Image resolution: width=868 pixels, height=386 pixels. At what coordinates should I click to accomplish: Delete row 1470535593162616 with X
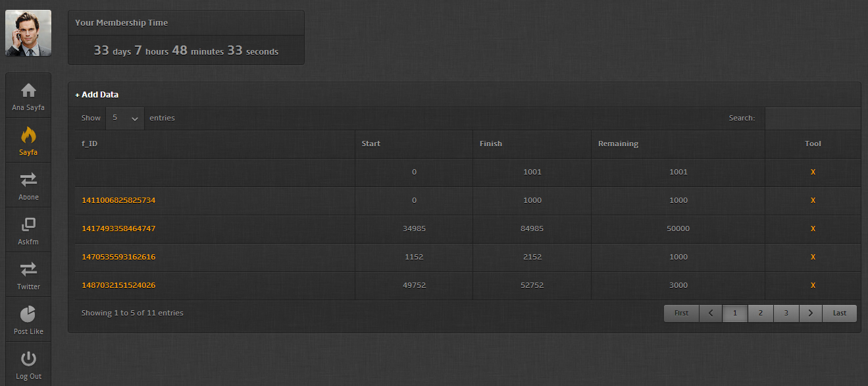pyautogui.click(x=813, y=257)
